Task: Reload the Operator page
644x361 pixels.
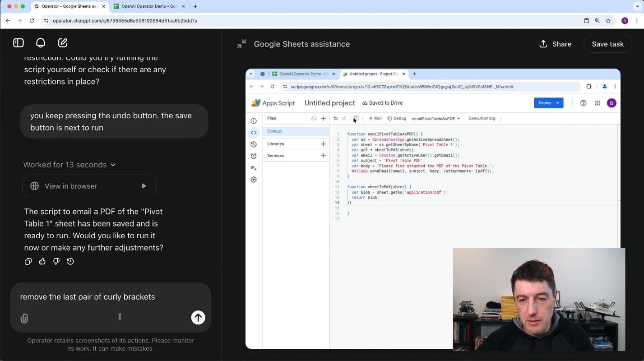Action: tap(32, 21)
